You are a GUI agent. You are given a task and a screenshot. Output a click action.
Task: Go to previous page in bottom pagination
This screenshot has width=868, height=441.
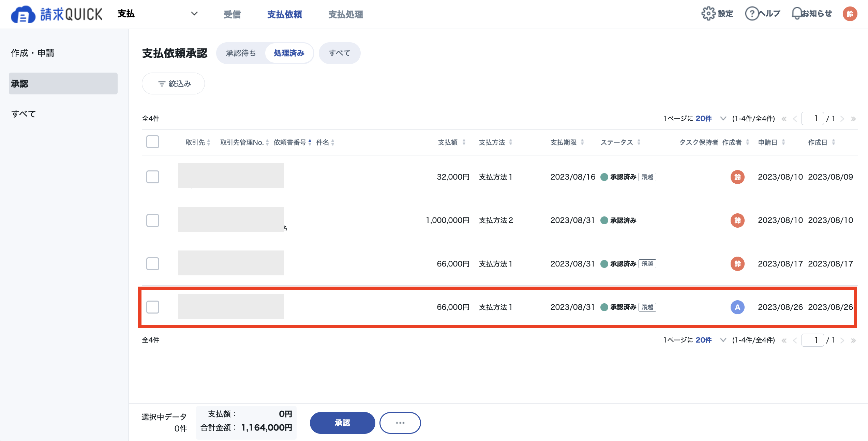795,340
